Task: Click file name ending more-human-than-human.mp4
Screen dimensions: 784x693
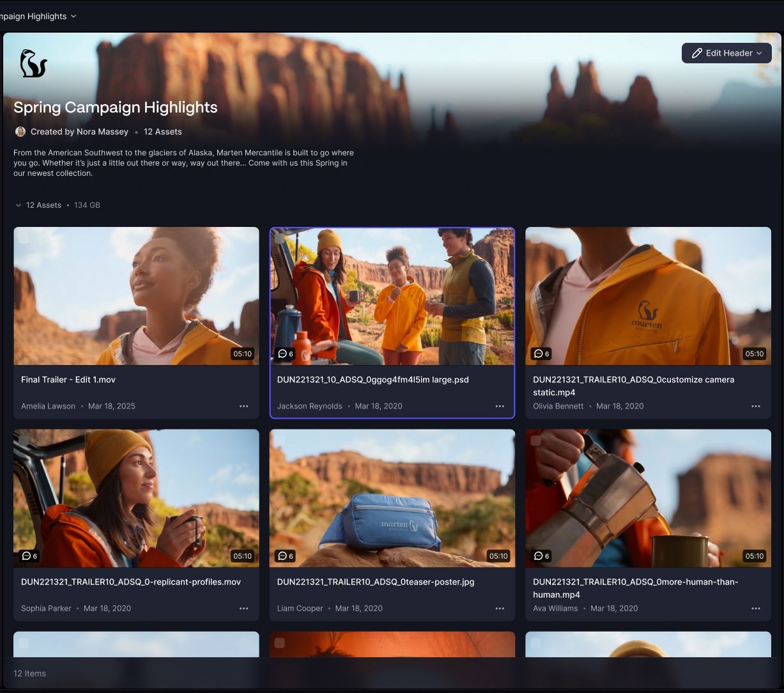Action: point(636,588)
